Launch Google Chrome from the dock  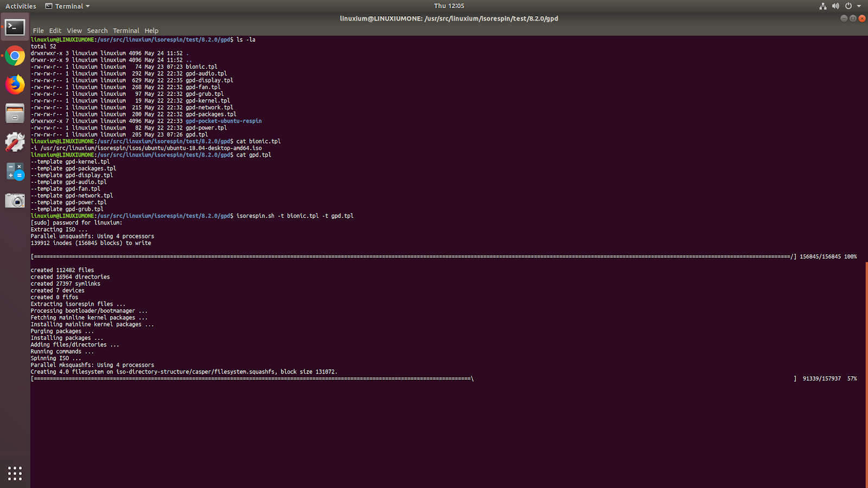coord(15,56)
